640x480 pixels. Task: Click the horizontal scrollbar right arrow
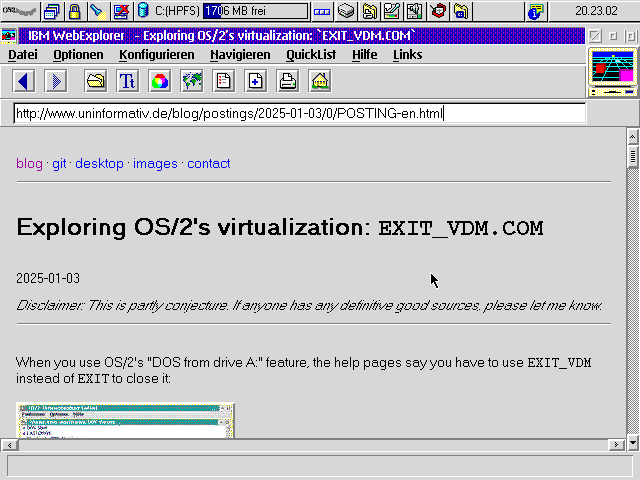[616, 445]
